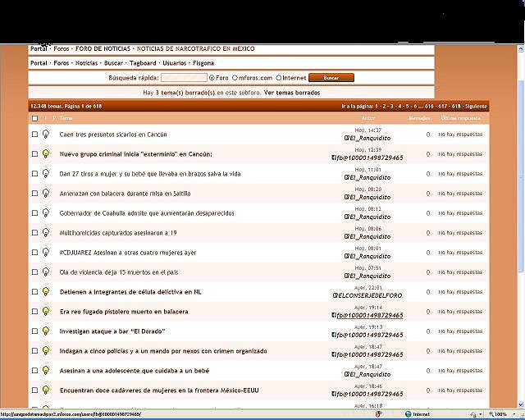Click the 'Autor' column header

coord(368,118)
